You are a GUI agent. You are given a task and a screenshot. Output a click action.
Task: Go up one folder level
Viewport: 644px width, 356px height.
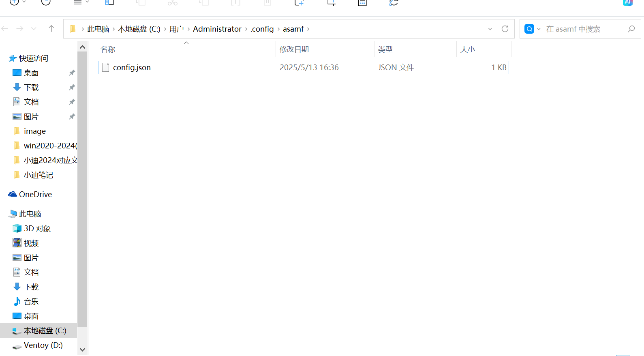pos(51,28)
